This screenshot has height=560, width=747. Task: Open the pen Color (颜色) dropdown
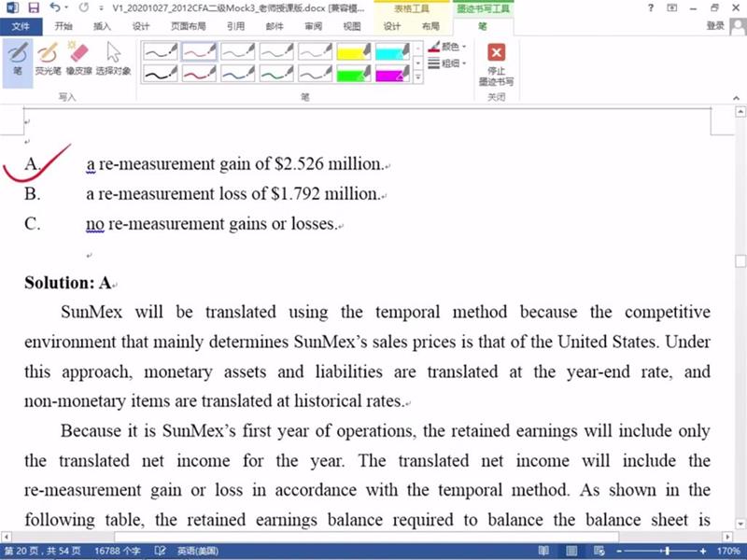[447, 47]
